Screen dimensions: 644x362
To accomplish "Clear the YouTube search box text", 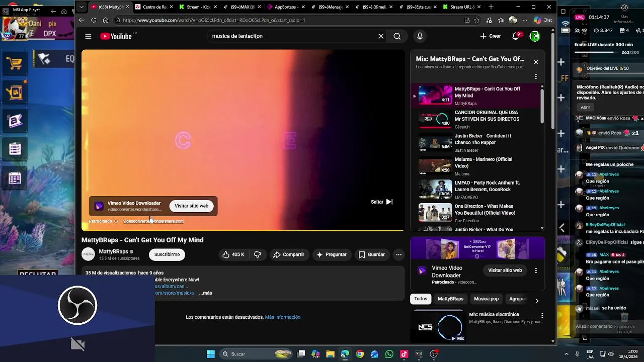I will pos(381,36).
